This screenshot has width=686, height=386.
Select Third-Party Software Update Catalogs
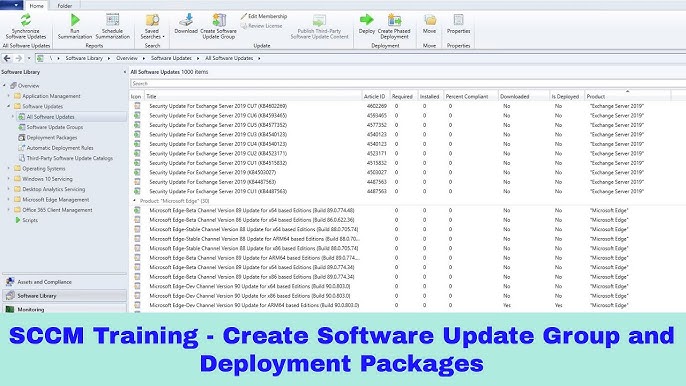70,158
